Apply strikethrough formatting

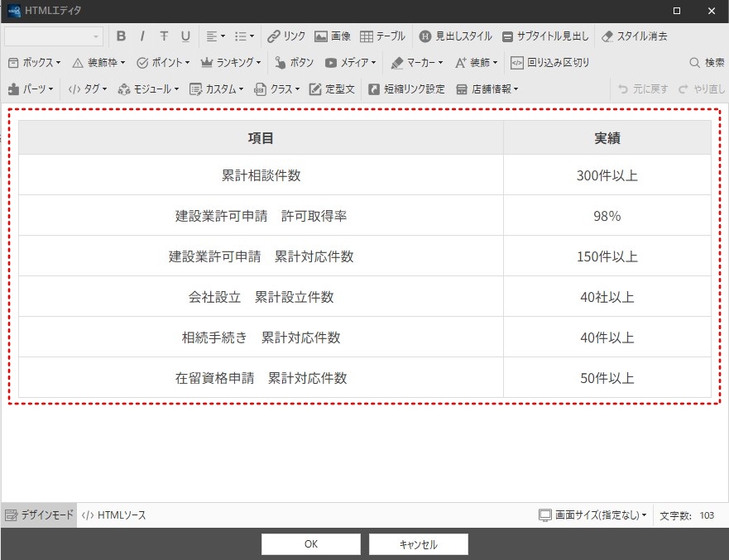(x=164, y=36)
